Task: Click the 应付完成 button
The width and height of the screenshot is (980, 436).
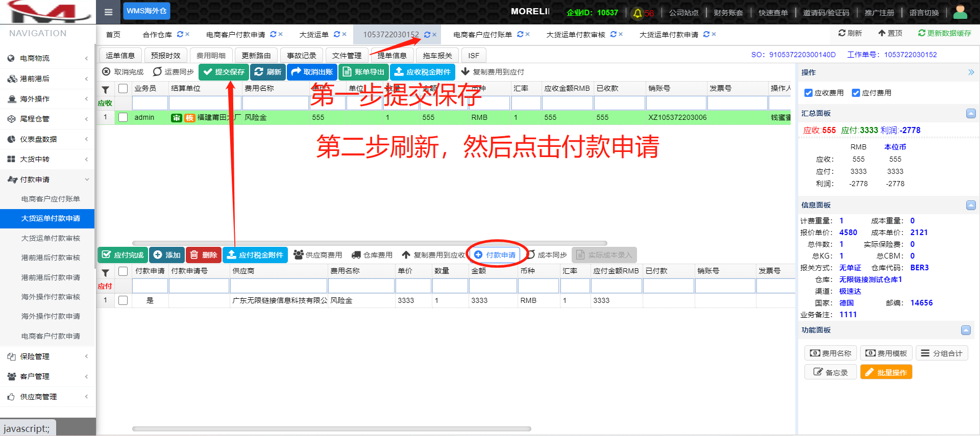Action: pos(122,255)
